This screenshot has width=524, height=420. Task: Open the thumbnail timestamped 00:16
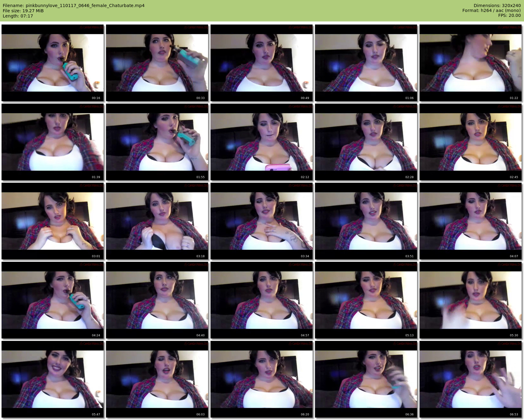[x=53, y=63]
